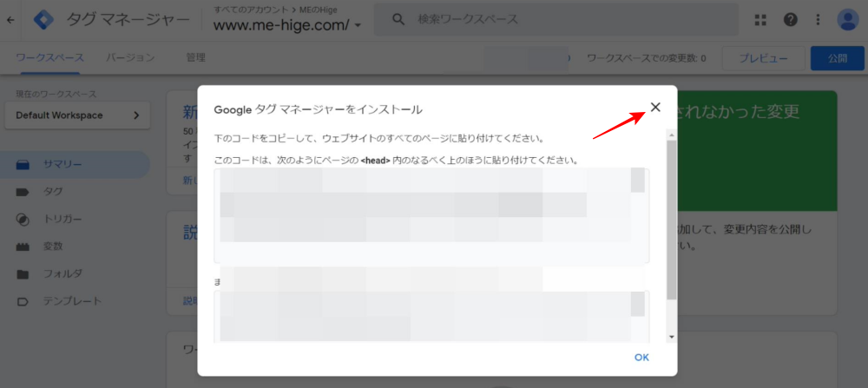This screenshot has width=868, height=388.
Task: Close the install Tag Manager dialog
Action: pyautogui.click(x=655, y=108)
